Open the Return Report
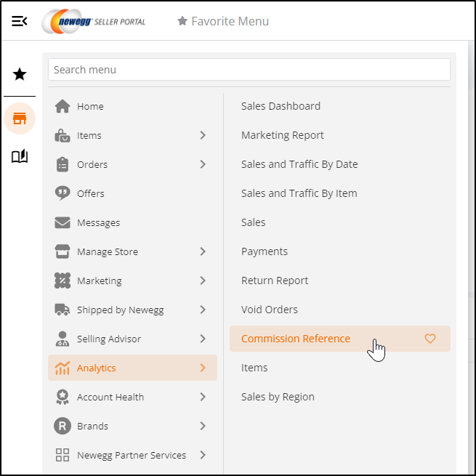The width and height of the screenshot is (476, 476). click(275, 281)
